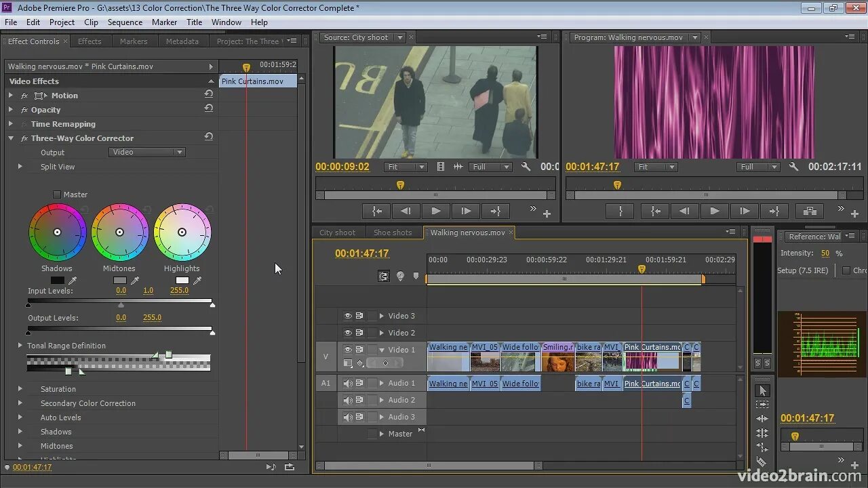Image resolution: width=868 pixels, height=488 pixels.
Task: Expand Secondary Color Correction
Action: (x=20, y=403)
